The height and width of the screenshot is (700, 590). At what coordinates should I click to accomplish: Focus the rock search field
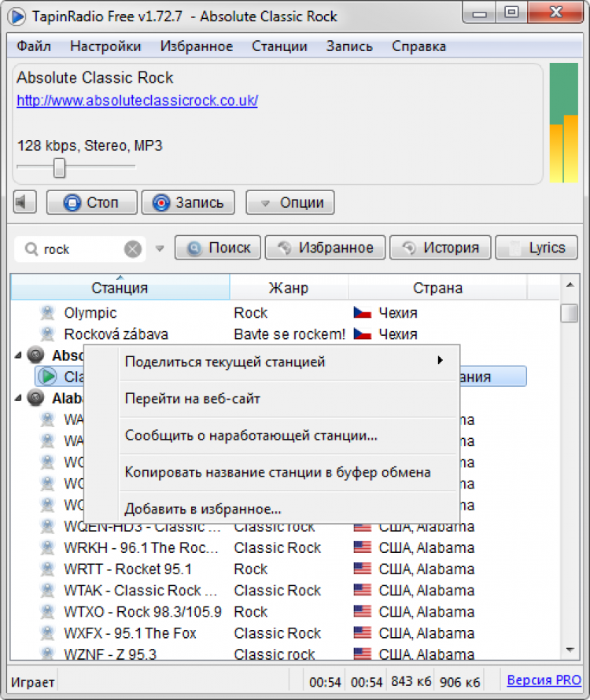80,249
